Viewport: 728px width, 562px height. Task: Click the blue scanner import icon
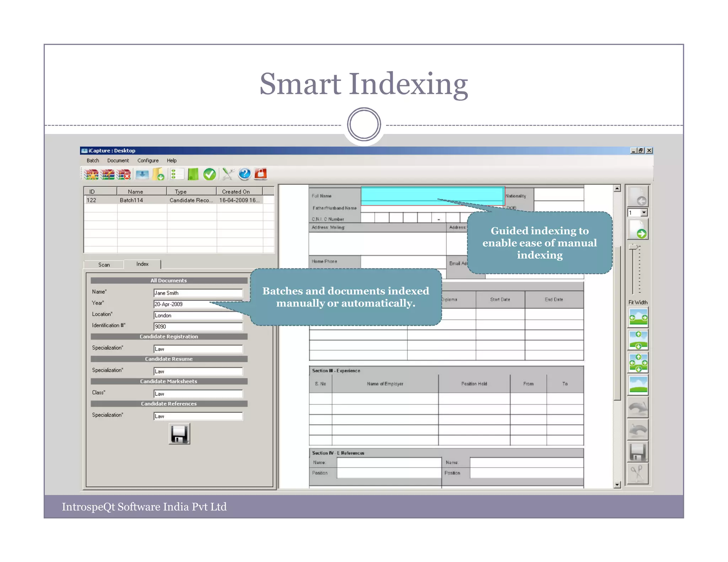[x=142, y=174]
